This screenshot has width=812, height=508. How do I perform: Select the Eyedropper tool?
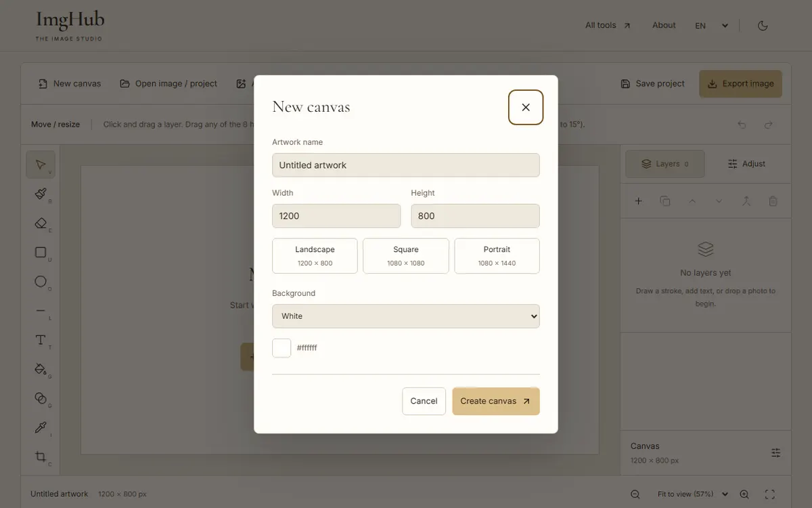coord(41,427)
